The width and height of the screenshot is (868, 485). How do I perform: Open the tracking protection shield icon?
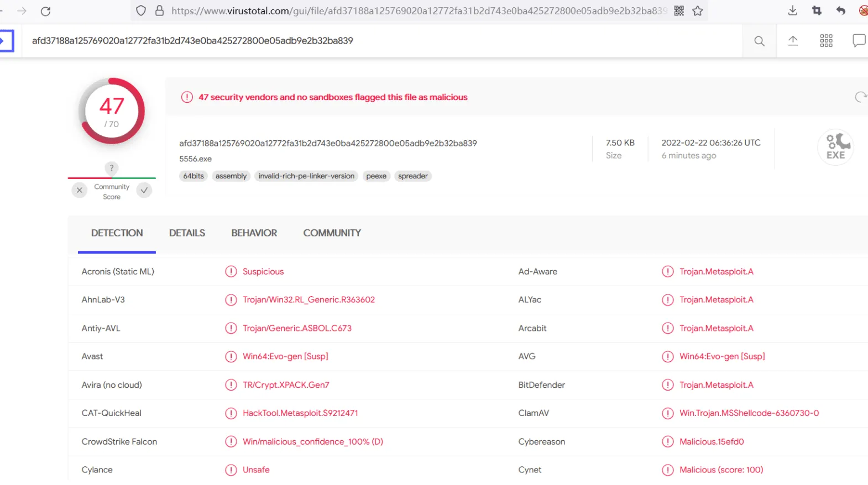coord(141,10)
